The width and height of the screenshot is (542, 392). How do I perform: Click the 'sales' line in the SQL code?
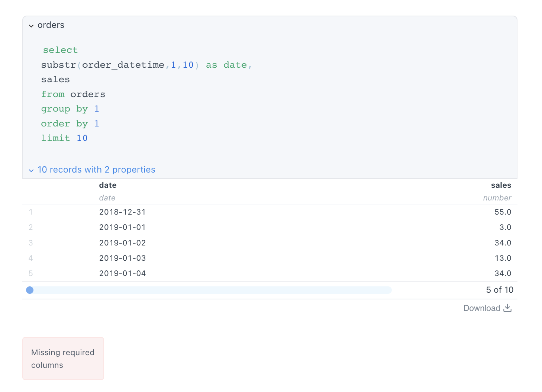tap(55, 80)
